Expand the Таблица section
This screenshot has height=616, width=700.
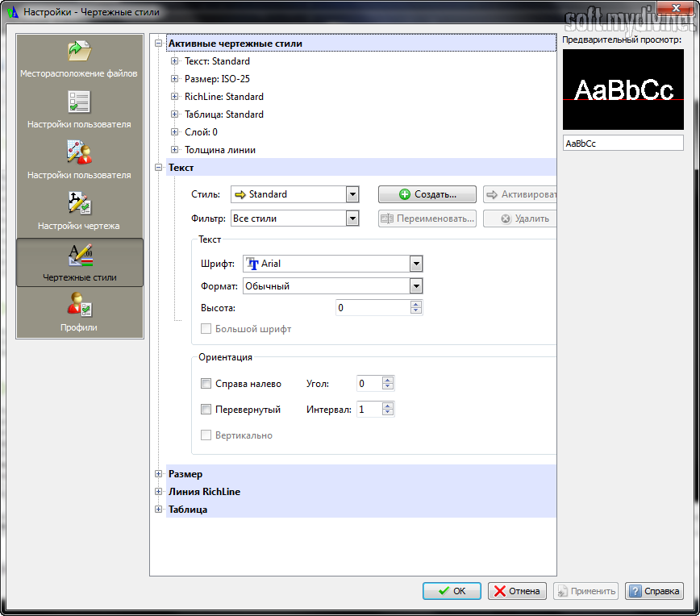158,509
